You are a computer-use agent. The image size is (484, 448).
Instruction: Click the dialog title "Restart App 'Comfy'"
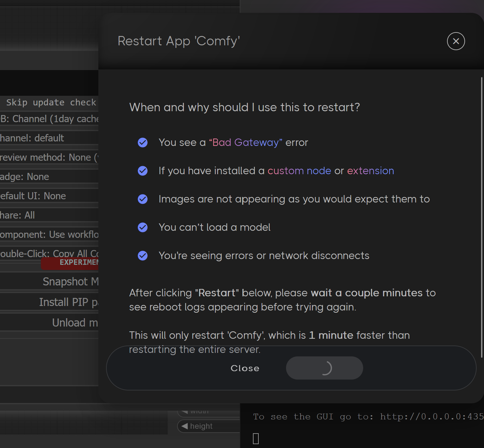pos(179,41)
